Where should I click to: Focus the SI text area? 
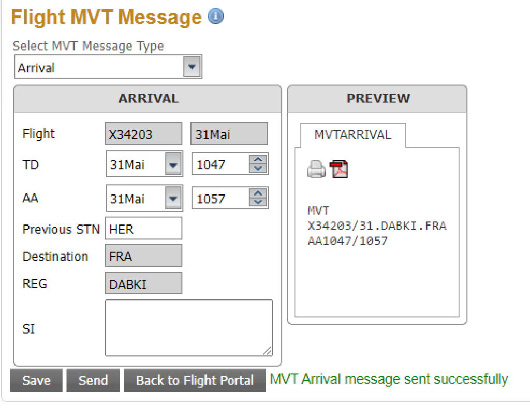pyautogui.click(x=188, y=327)
